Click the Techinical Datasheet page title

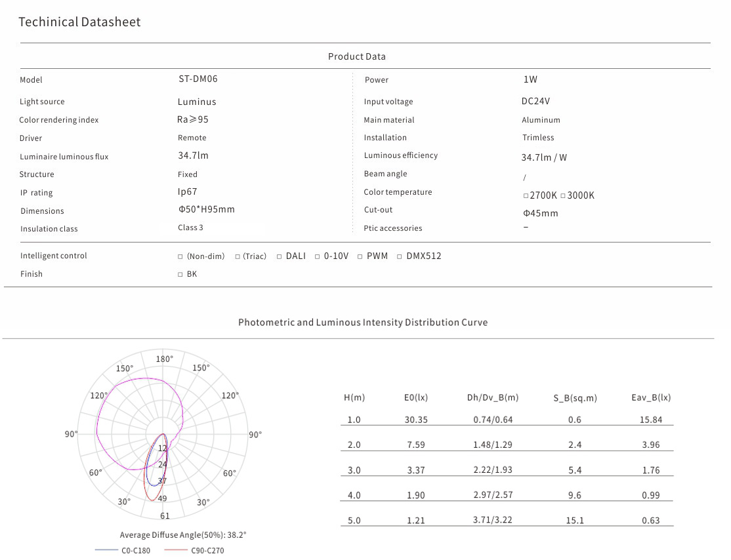click(79, 22)
